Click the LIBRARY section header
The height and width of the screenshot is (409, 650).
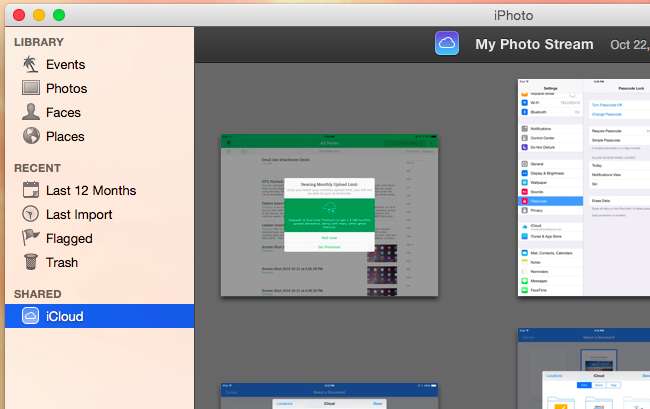pyautogui.click(x=39, y=42)
